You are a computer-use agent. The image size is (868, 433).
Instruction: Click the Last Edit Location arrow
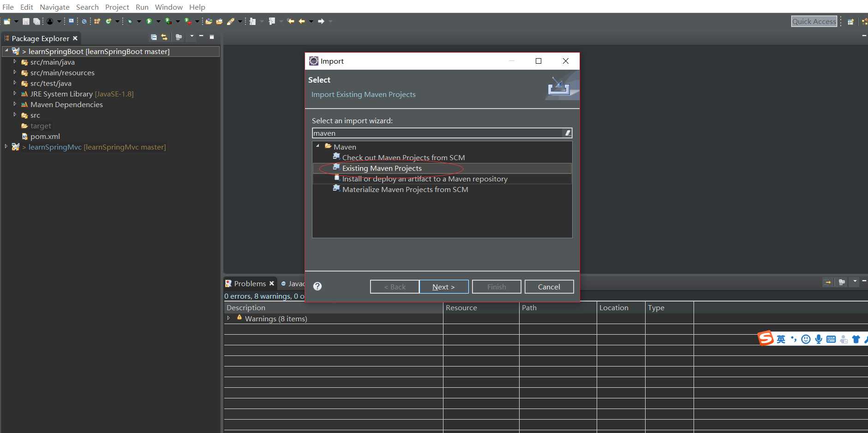(291, 21)
